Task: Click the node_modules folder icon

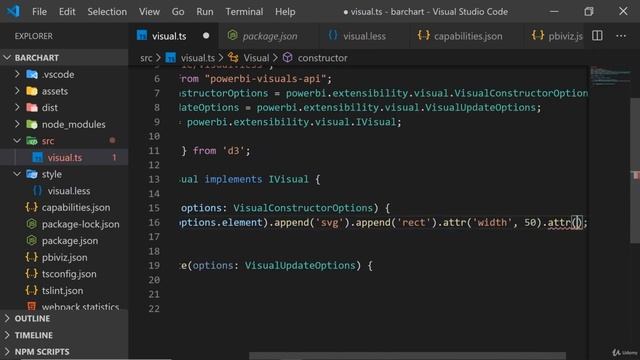Action: tap(32, 124)
